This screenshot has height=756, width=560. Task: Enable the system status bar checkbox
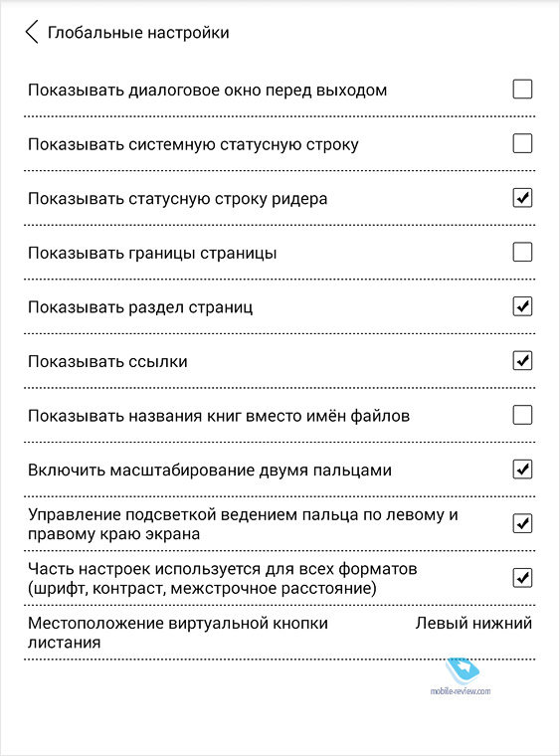[522, 143]
